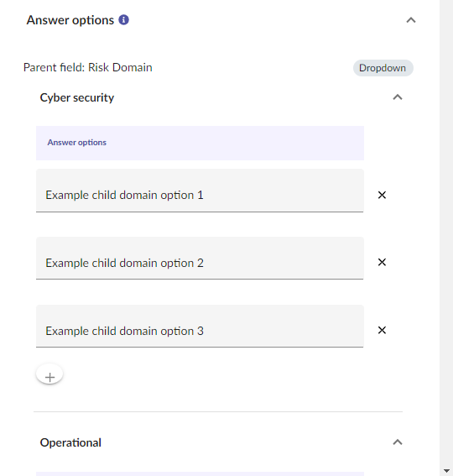The width and height of the screenshot is (453, 476).
Task: Add a new answer option with plus button
Action: 49,376
